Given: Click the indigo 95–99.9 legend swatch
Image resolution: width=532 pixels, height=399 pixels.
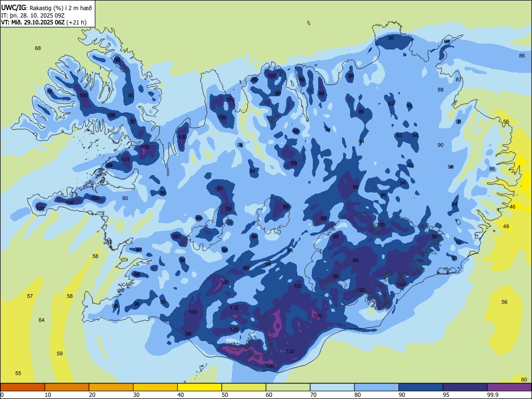Looking at the screenshot, I should tap(465, 387).
